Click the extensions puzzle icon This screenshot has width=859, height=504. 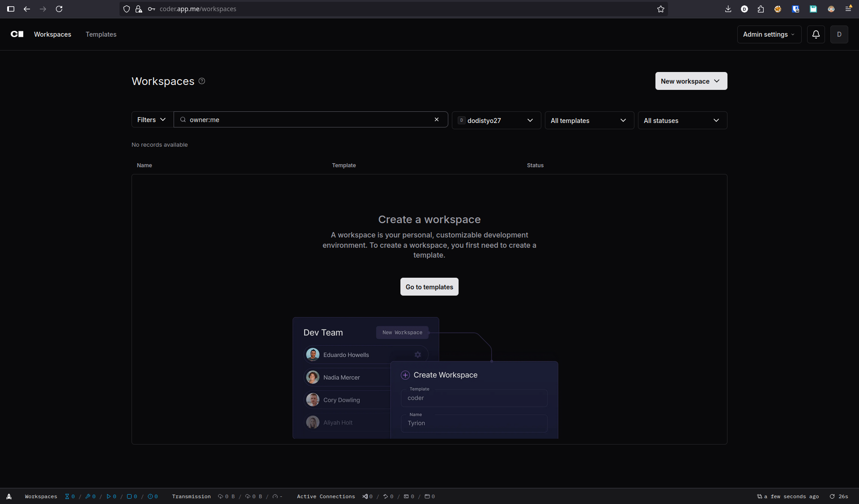pos(761,9)
